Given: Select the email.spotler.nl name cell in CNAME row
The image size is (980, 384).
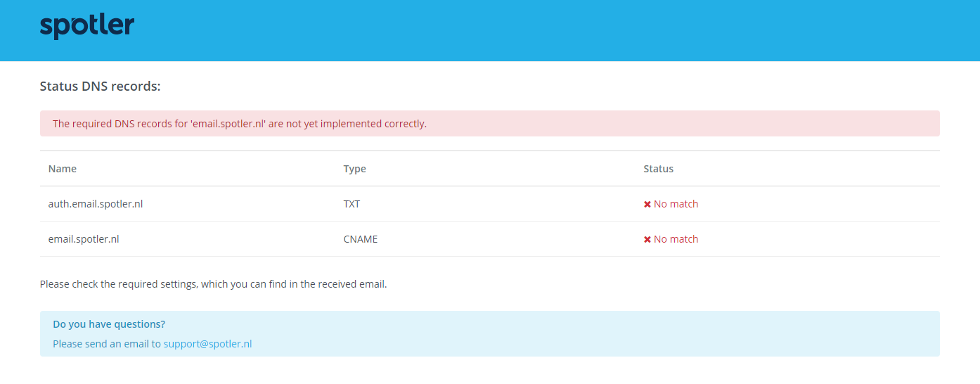Looking at the screenshot, I should click(x=84, y=239).
